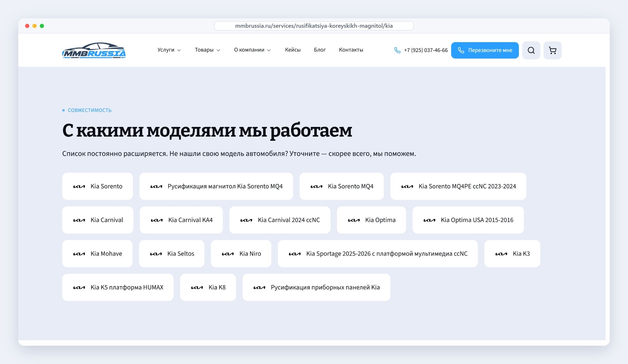The image size is (628, 364).
Task: Open the Блог menu item
Action: click(320, 50)
